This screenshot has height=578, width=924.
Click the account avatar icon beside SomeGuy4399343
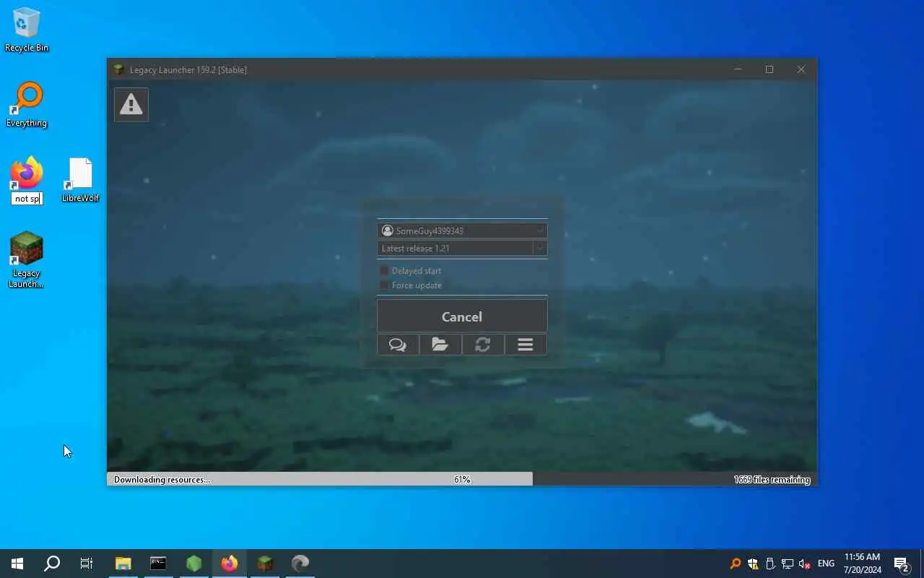(388, 230)
